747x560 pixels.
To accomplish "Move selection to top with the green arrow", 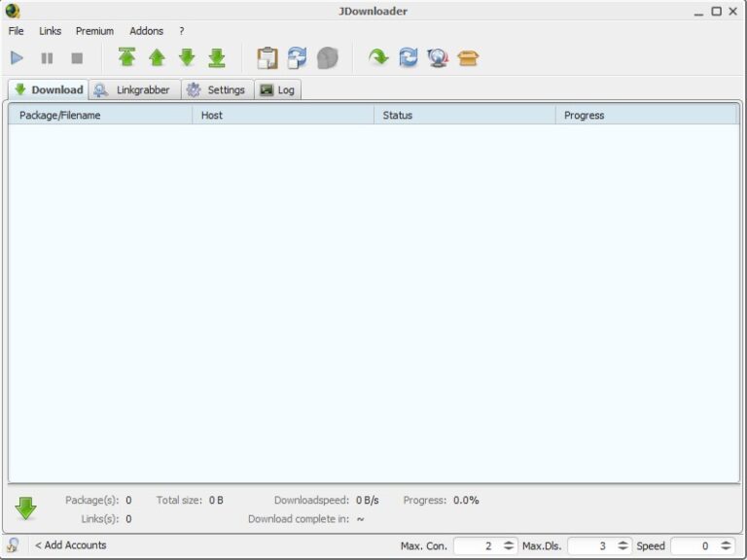I will 126,57.
